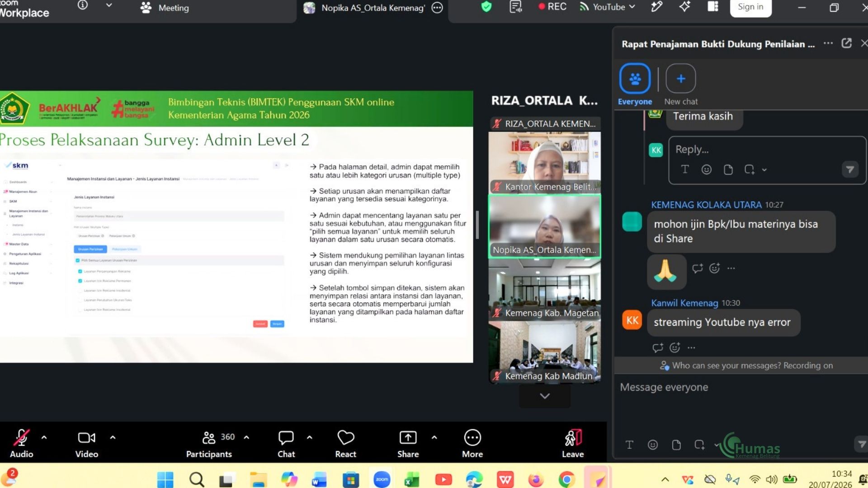Expand screenshot dropdown in Reply box
This screenshot has height=488, width=868.
(x=764, y=170)
